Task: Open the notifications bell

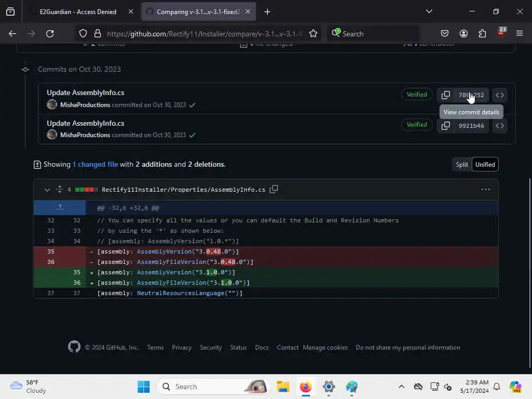Action: (497, 387)
